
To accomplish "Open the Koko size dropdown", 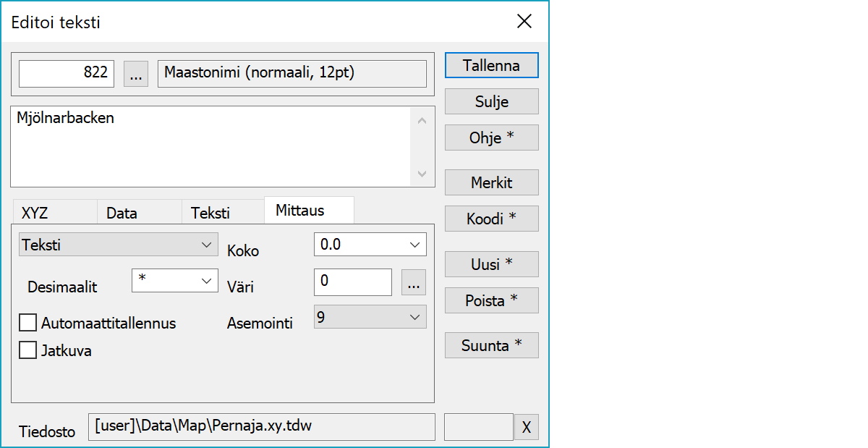I will click(370, 245).
